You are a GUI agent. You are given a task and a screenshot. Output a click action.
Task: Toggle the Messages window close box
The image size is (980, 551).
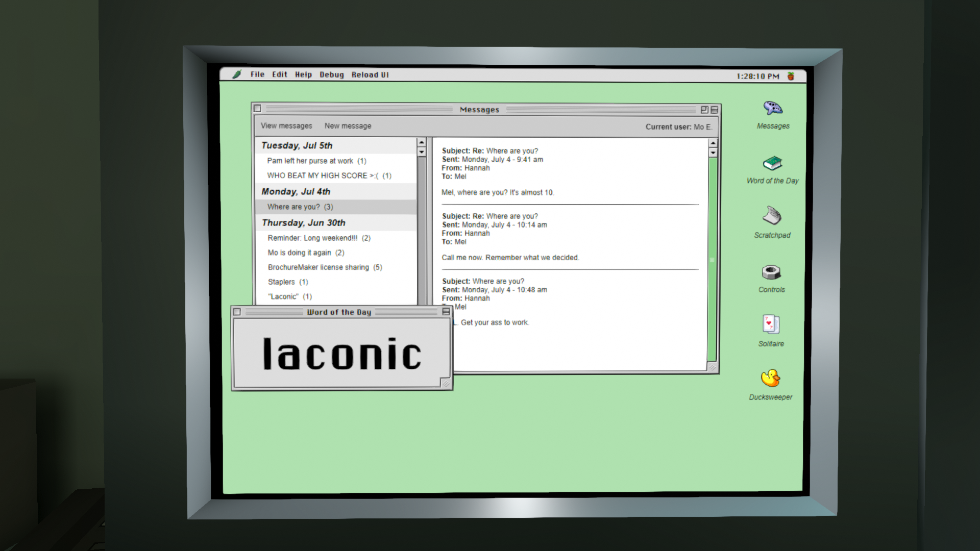point(258,109)
